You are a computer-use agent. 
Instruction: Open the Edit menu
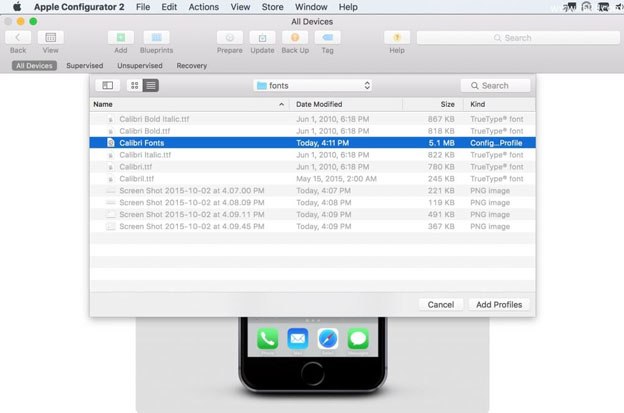[169, 7]
